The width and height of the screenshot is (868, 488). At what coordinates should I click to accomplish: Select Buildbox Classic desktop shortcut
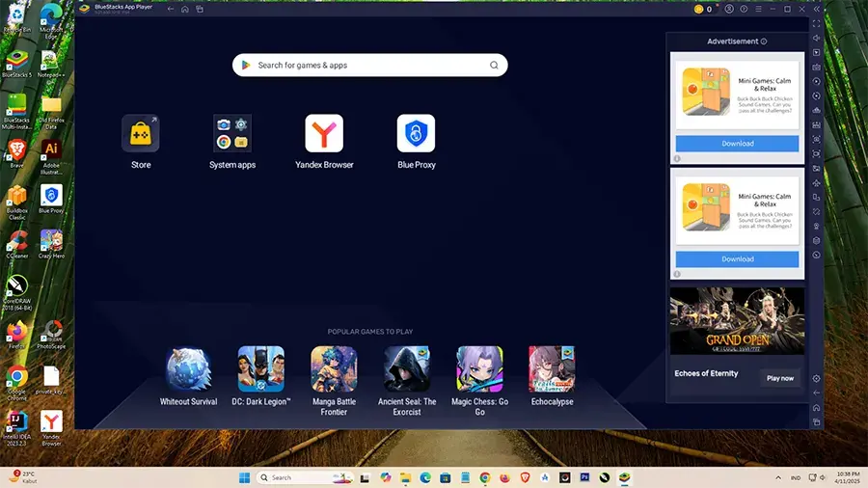coord(16,203)
